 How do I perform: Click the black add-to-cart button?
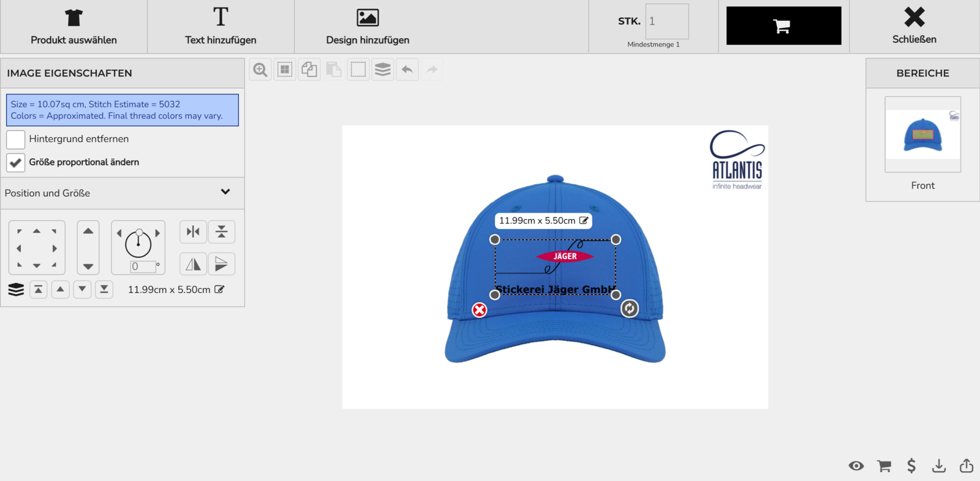(783, 26)
